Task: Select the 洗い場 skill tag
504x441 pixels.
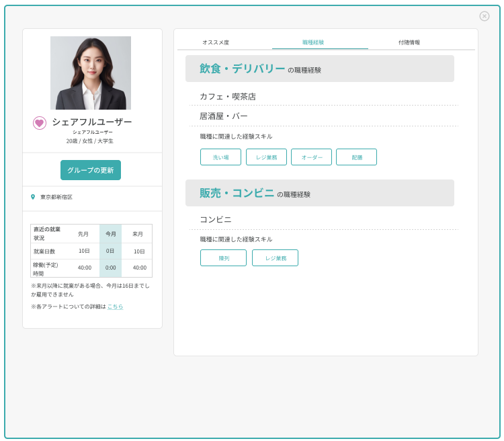Action: (x=220, y=157)
